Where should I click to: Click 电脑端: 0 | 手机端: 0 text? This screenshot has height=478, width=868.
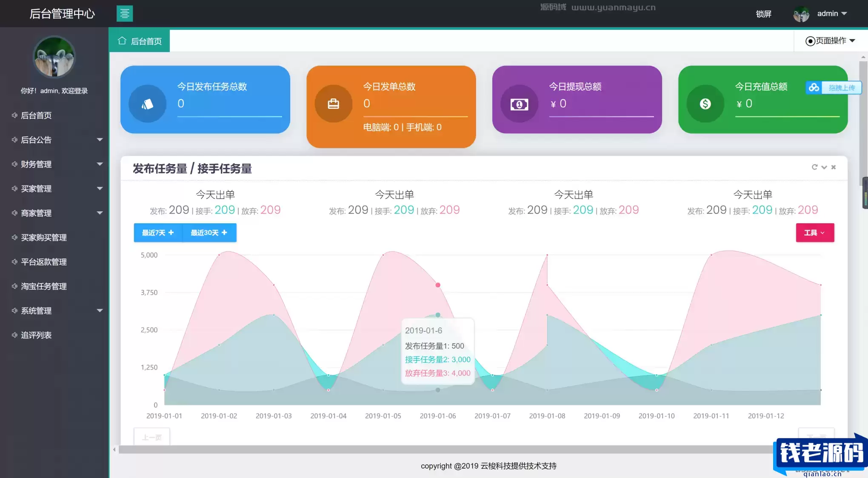(402, 127)
